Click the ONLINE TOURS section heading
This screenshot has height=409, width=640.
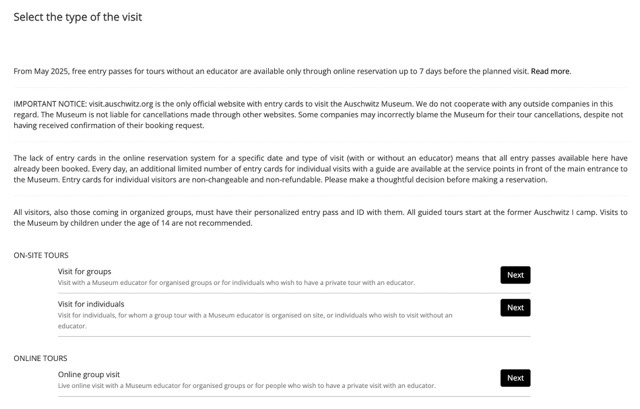pos(39,357)
